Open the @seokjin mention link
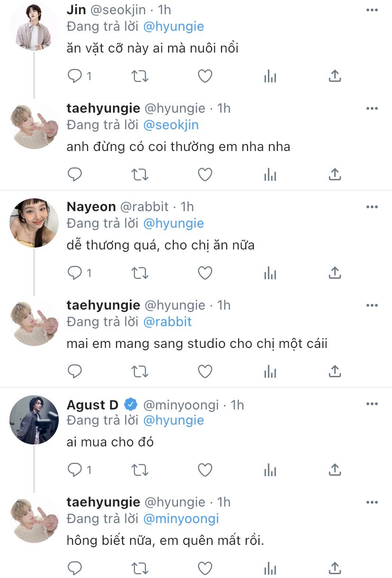 (x=171, y=125)
